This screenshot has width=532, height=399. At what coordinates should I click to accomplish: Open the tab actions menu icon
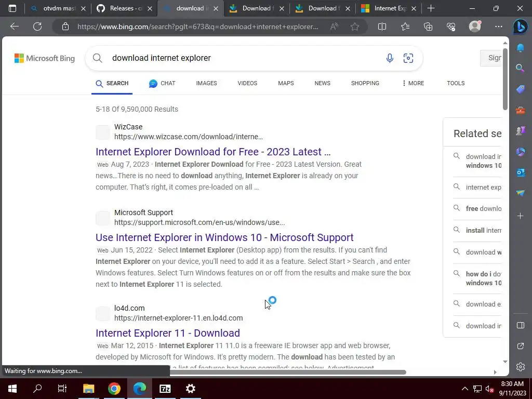pos(12,8)
